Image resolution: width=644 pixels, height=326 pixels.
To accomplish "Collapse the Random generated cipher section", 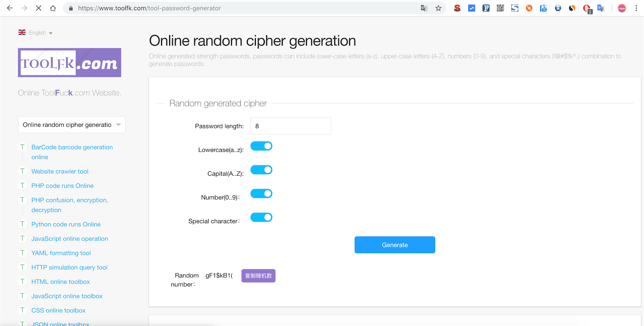I will click(x=218, y=103).
